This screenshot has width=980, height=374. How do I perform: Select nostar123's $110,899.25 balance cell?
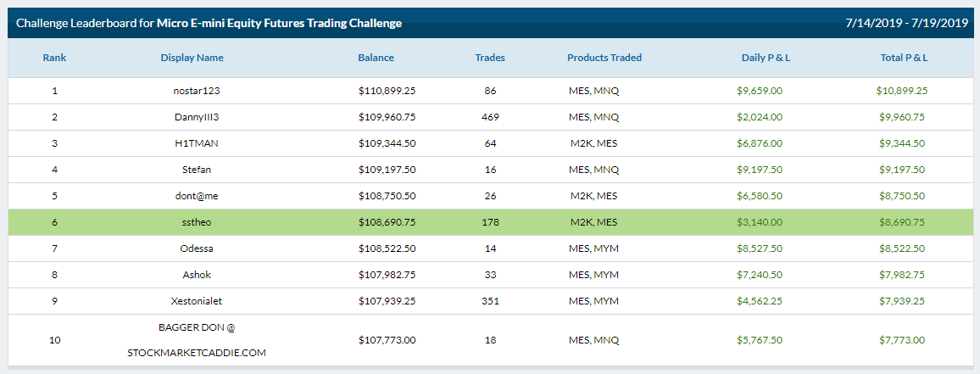(x=387, y=91)
